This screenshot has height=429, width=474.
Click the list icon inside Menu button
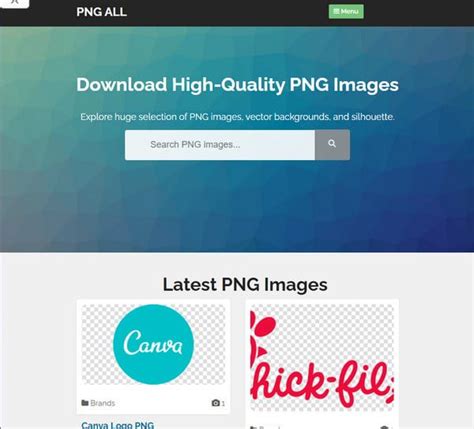click(x=336, y=12)
